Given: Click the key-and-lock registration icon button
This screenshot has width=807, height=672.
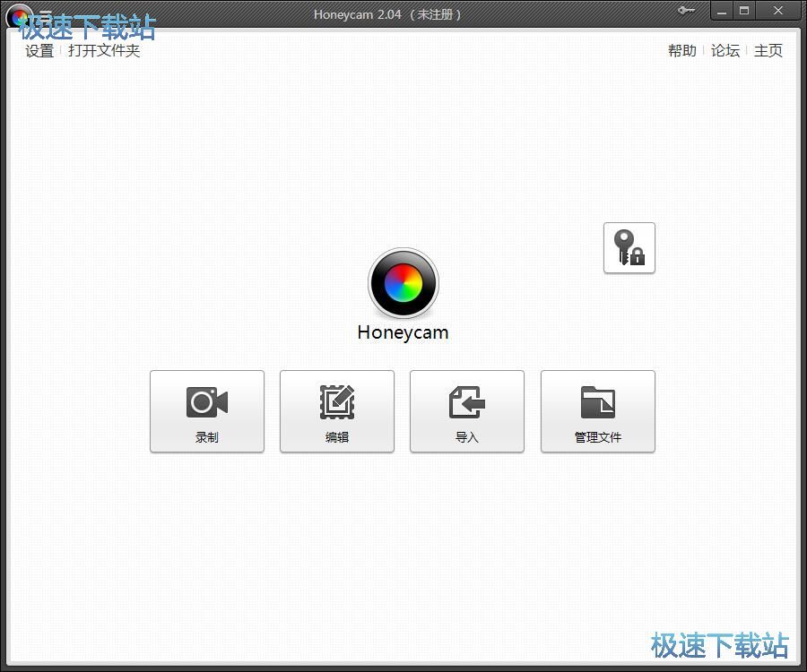Looking at the screenshot, I should [629, 248].
